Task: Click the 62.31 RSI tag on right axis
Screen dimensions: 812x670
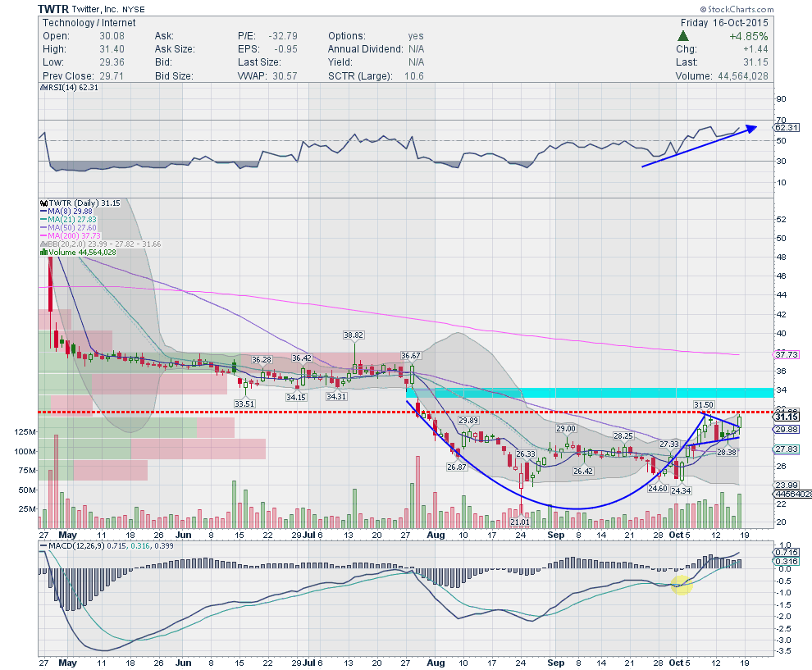Action: pos(786,127)
